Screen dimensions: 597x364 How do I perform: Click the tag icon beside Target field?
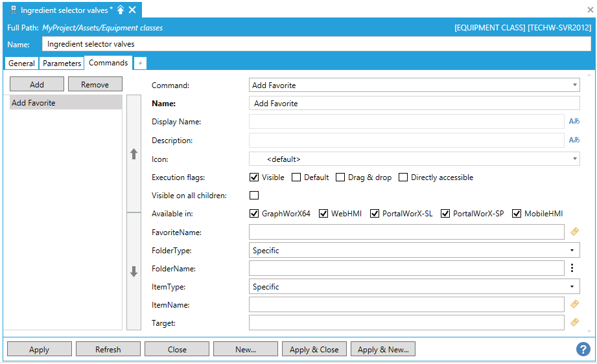[574, 323]
